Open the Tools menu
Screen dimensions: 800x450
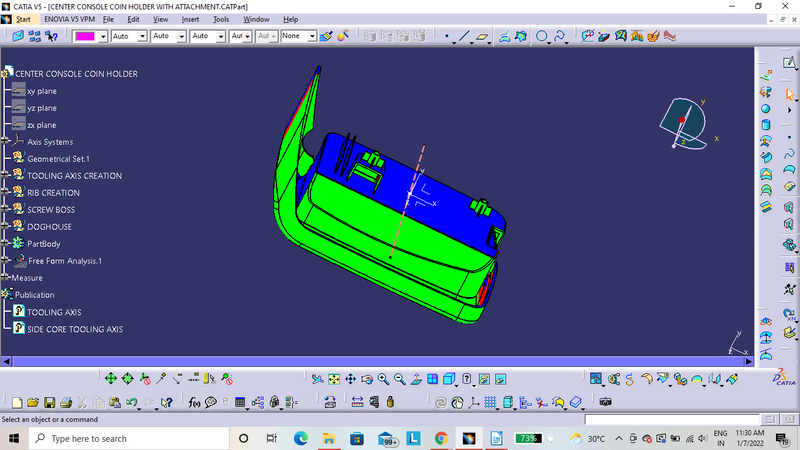[x=220, y=19]
